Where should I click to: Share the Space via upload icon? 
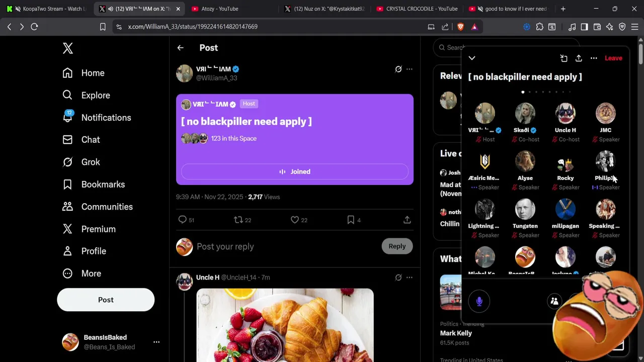tap(579, 58)
